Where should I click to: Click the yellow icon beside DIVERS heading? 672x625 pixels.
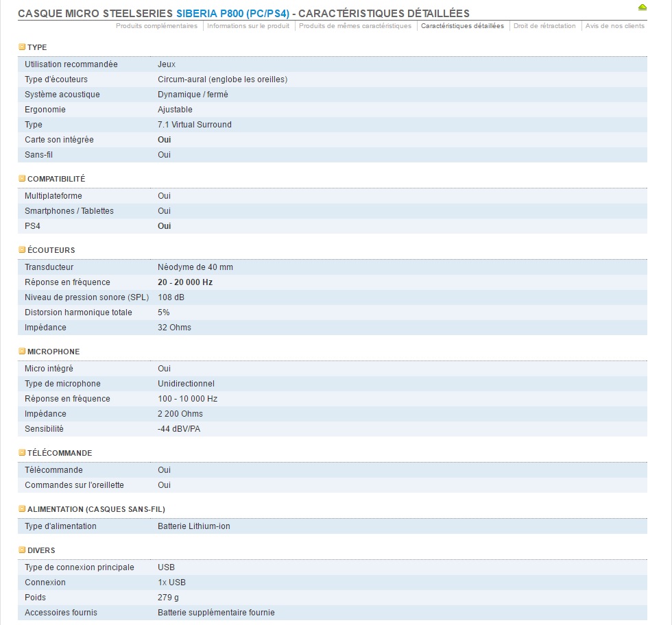pos(22,550)
